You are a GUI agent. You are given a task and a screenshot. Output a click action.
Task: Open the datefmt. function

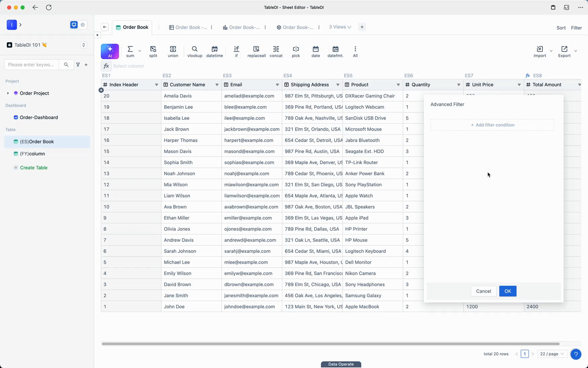point(335,51)
